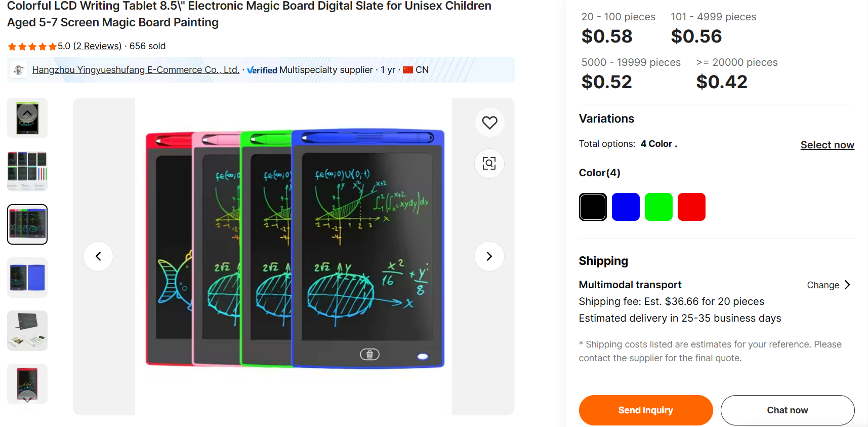Click the first rating star
This screenshot has height=427, width=868.
[11, 46]
